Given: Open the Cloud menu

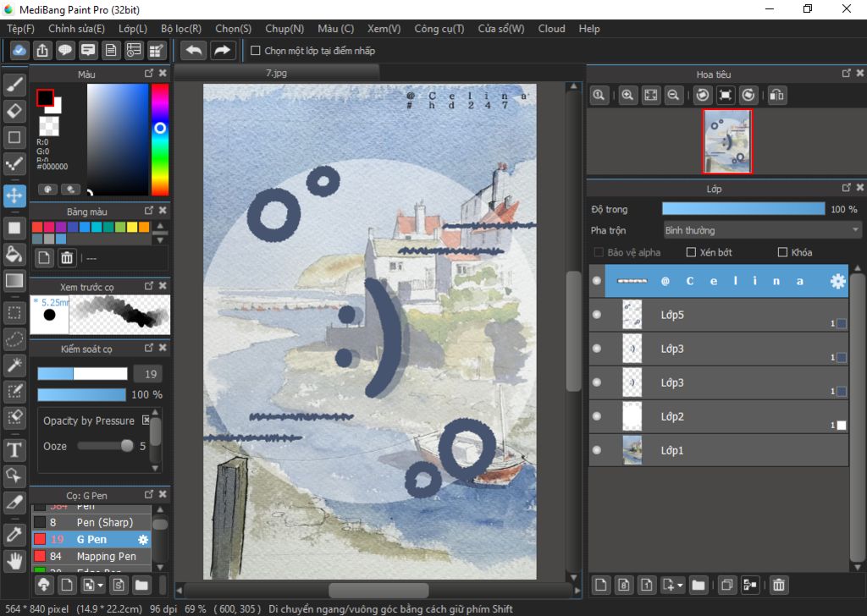Looking at the screenshot, I should tap(552, 29).
